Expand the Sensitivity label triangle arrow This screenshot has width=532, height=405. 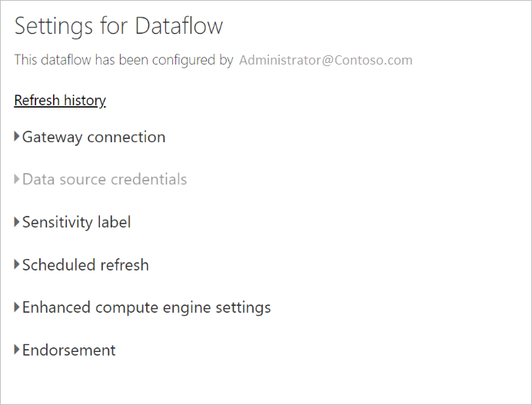point(18,223)
